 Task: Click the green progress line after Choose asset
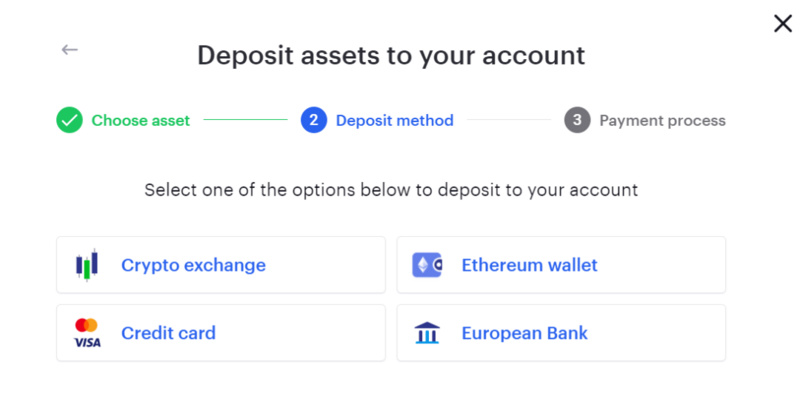pyautogui.click(x=245, y=121)
